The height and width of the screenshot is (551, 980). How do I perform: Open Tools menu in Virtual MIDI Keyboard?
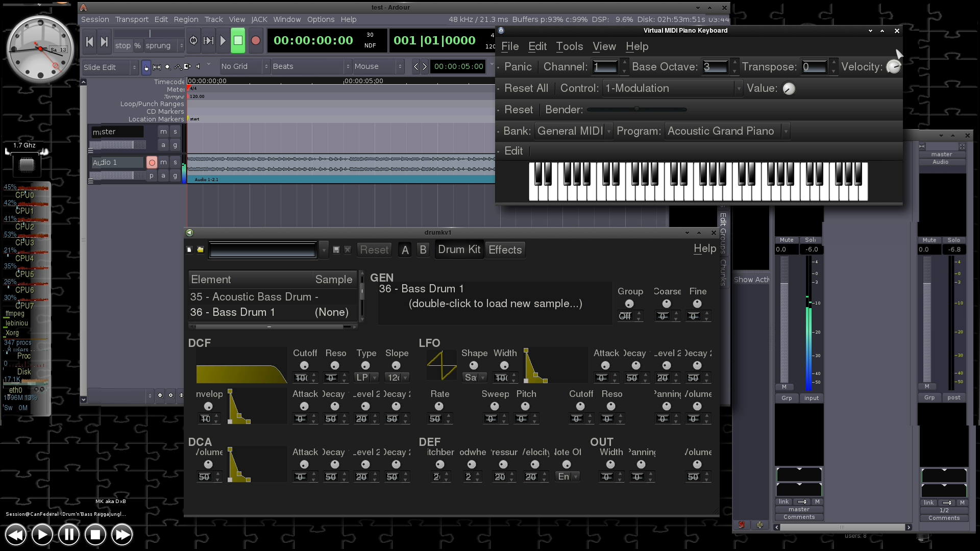569,46
